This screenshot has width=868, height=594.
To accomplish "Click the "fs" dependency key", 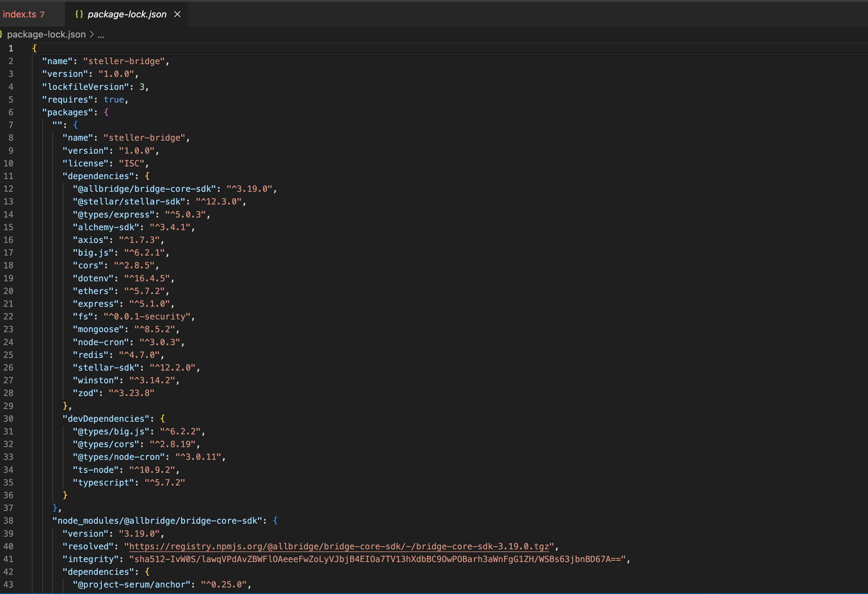I will coord(83,317).
